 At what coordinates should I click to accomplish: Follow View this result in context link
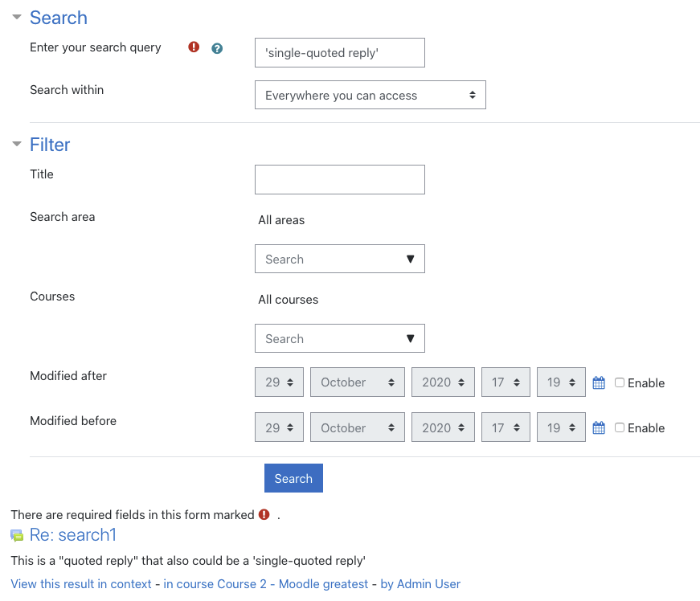(81, 584)
